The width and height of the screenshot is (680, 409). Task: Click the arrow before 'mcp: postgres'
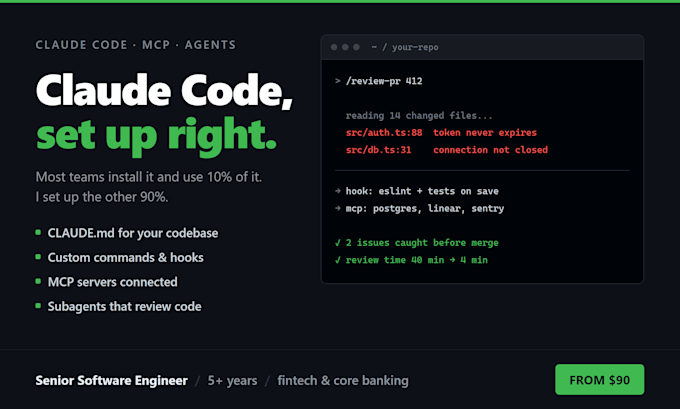[338, 208]
